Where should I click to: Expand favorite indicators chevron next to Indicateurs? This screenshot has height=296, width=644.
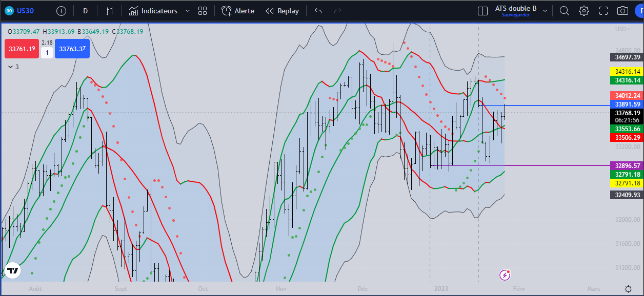click(x=187, y=11)
